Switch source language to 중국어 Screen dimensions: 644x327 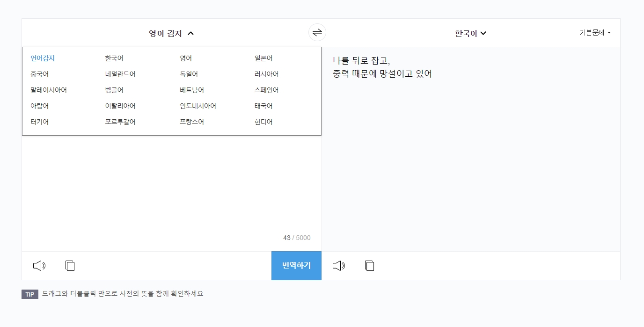[x=39, y=74]
